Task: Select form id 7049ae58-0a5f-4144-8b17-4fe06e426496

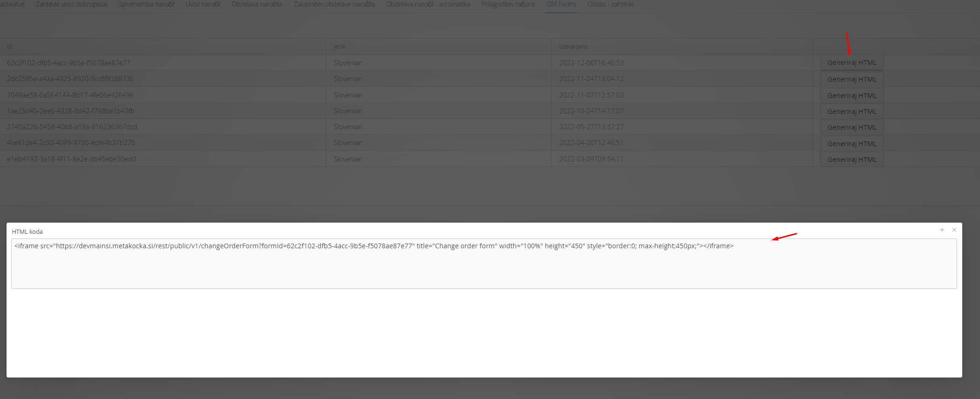Action: pos(70,95)
